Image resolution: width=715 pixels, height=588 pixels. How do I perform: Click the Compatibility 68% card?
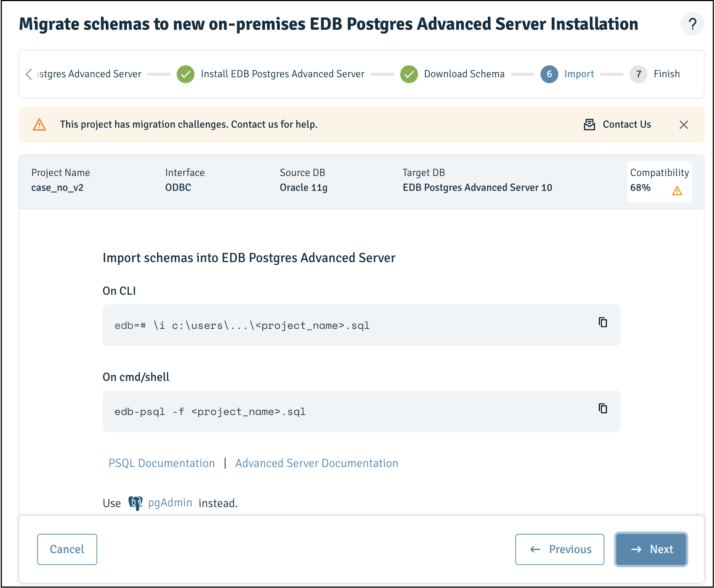click(x=659, y=182)
